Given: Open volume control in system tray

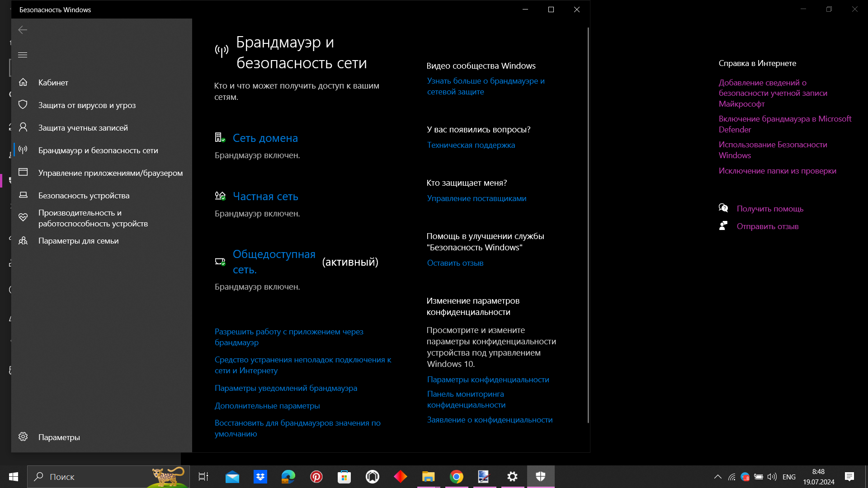Looking at the screenshot, I should click(x=772, y=477).
